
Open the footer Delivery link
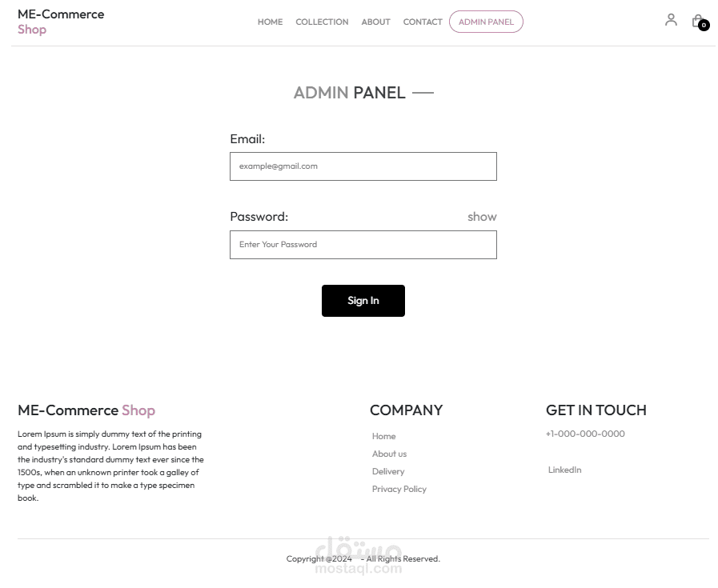(388, 471)
